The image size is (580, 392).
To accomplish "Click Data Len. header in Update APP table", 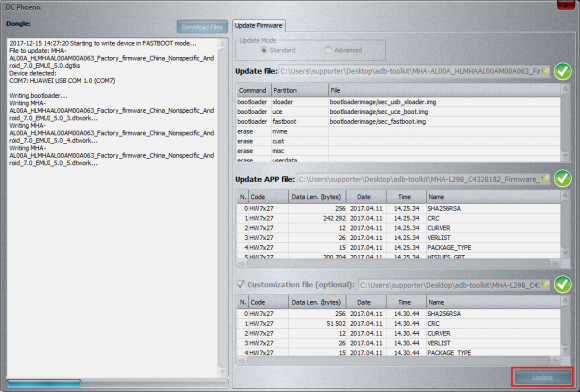I will pyautogui.click(x=317, y=197).
